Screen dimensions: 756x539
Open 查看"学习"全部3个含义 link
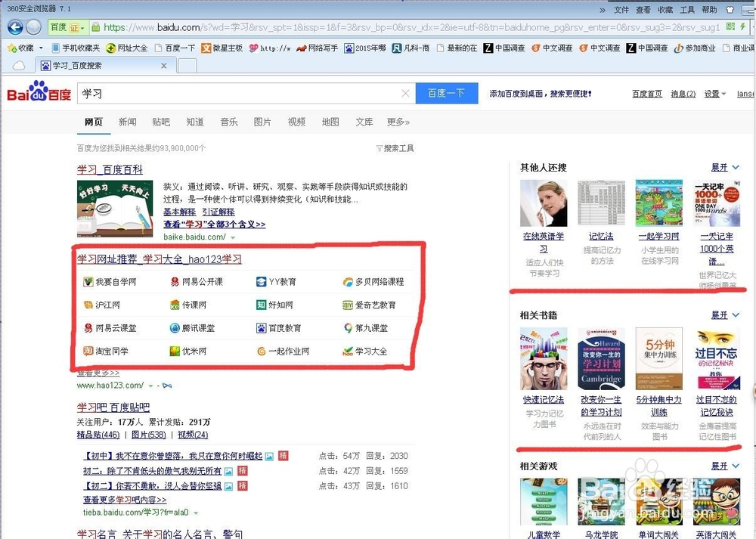pos(215,225)
